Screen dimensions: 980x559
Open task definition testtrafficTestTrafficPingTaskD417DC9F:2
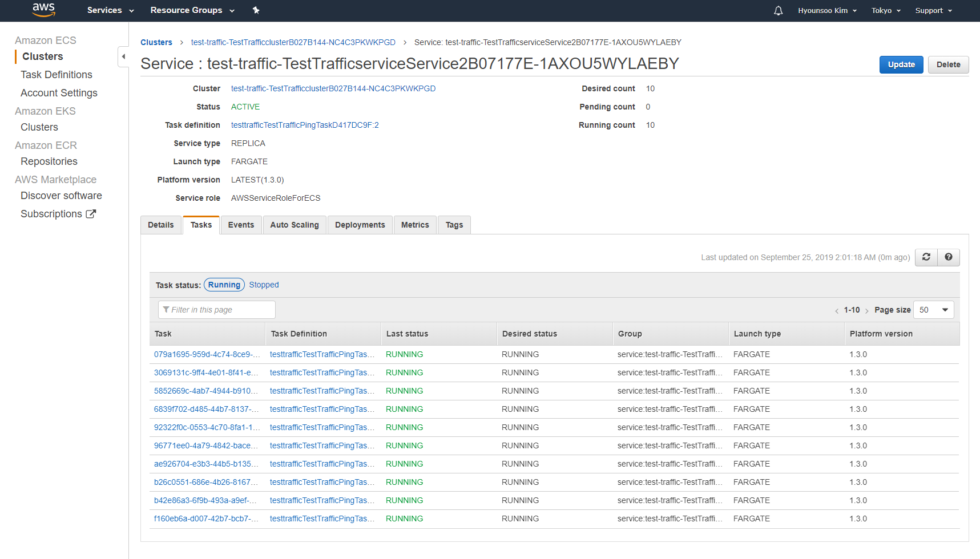305,125
